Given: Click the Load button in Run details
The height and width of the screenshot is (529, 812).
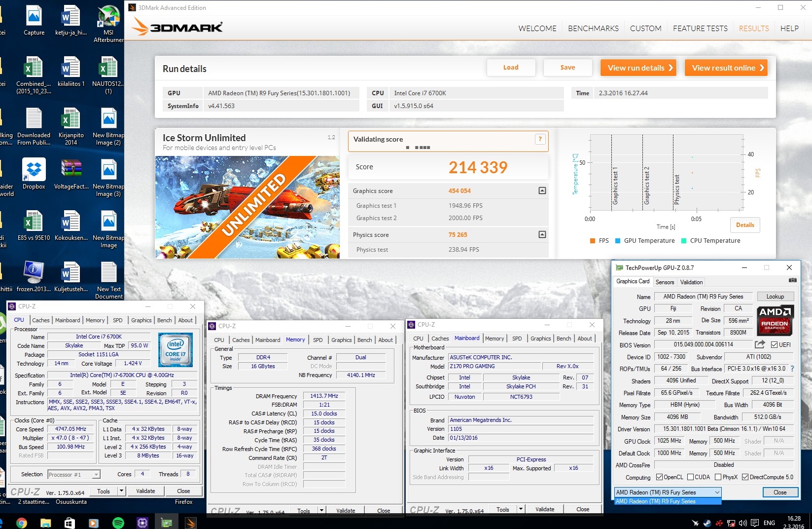Looking at the screenshot, I should 511,68.
